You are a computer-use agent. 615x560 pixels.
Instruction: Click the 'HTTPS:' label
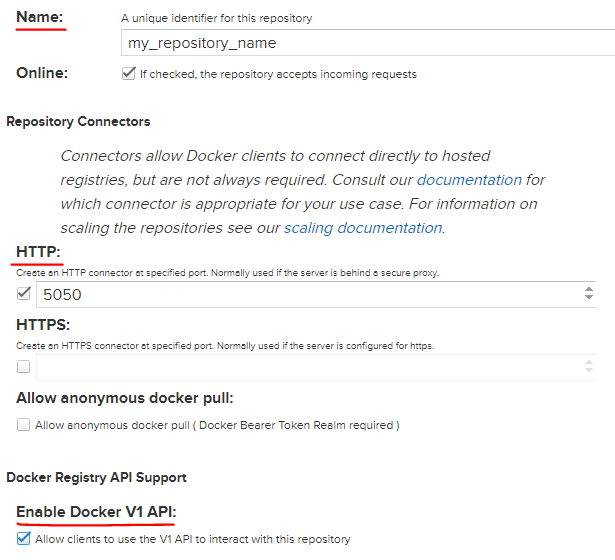click(x=43, y=325)
